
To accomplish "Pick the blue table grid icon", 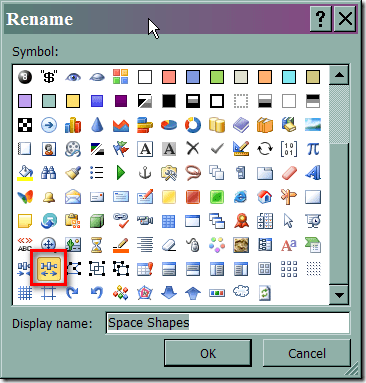I will [x=169, y=221].
